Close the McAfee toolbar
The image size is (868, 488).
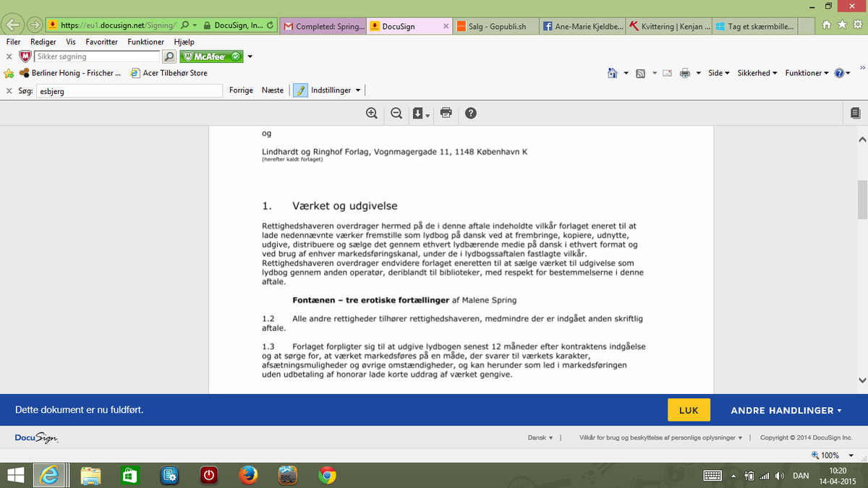[8, 56]
